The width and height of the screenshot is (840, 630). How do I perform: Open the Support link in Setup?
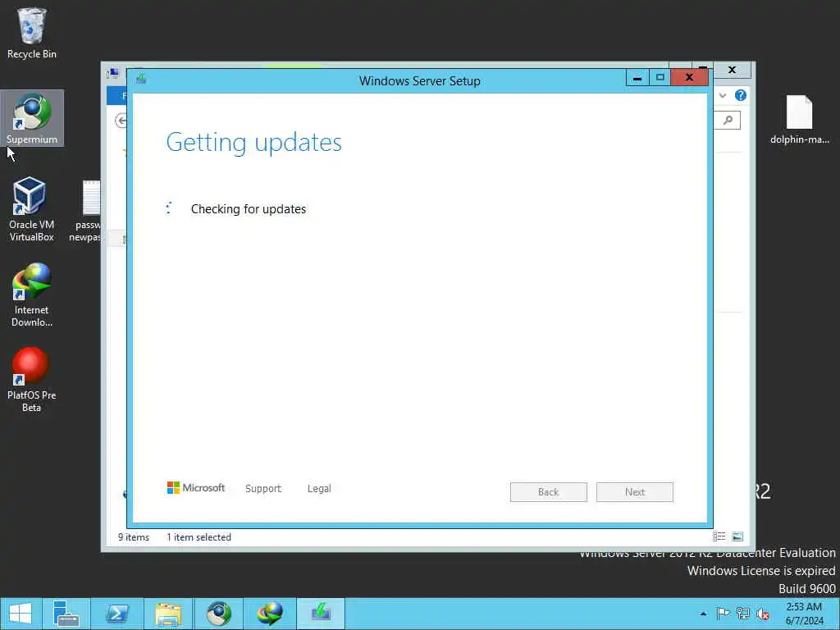pyautogui.click(x=263, y=489)
